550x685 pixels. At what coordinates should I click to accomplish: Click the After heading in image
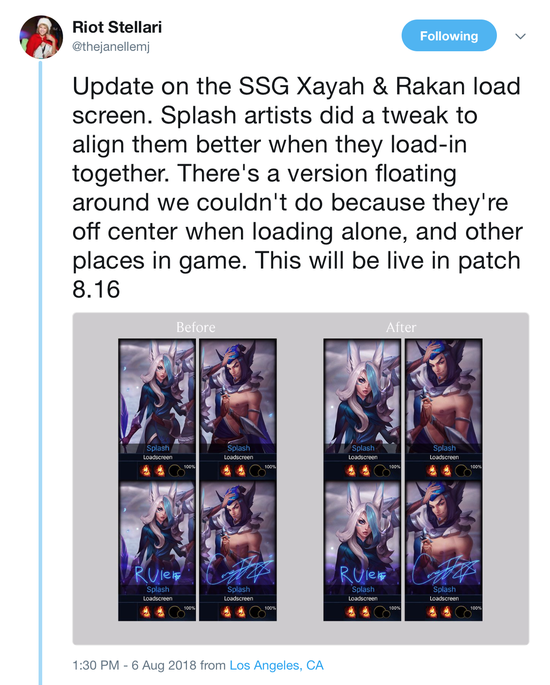coord(401,327)
